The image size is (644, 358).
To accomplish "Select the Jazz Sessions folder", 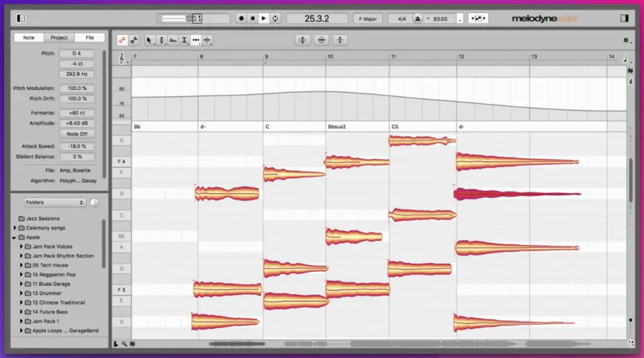I will point(43,219).
